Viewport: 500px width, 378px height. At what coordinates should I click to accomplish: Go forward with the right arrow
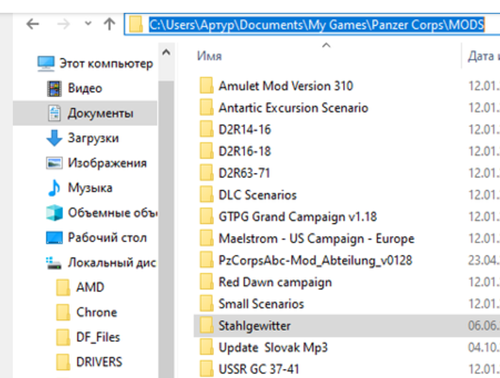coord(63,24)
